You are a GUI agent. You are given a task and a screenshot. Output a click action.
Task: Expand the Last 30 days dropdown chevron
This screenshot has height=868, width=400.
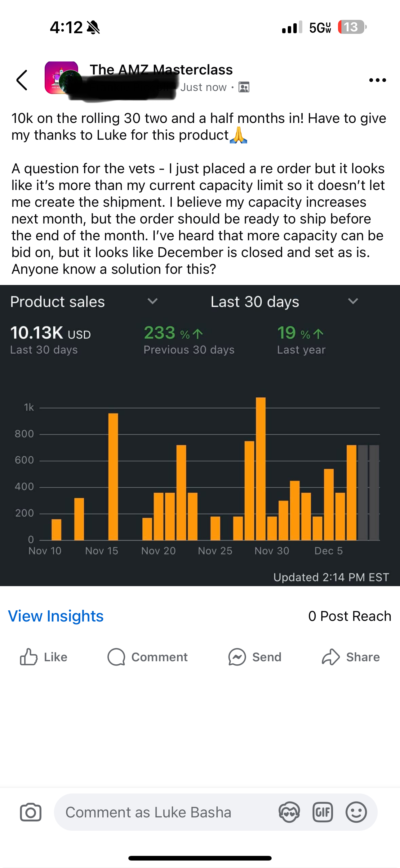click(x=353, y=301)
